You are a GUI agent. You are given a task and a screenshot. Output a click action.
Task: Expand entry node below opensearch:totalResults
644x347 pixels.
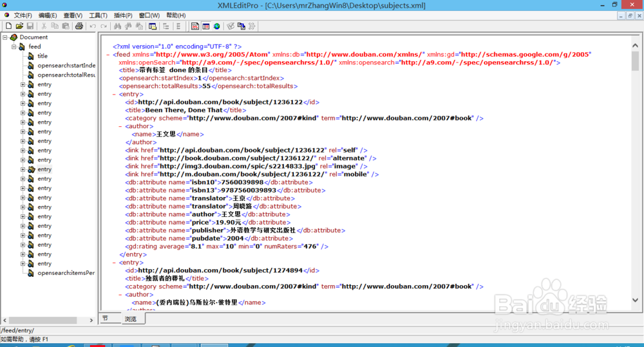(x=23, y=84)
